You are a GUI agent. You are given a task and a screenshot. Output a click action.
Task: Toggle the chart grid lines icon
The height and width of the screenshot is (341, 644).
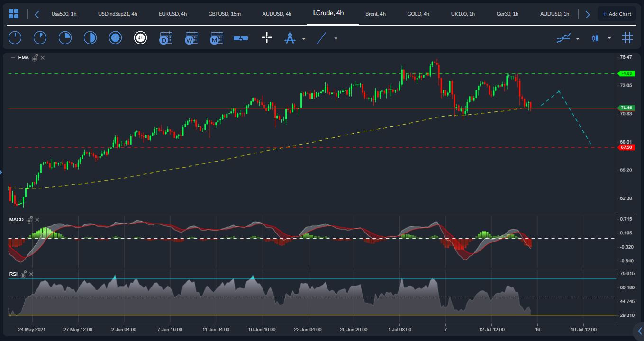(627, 38)
